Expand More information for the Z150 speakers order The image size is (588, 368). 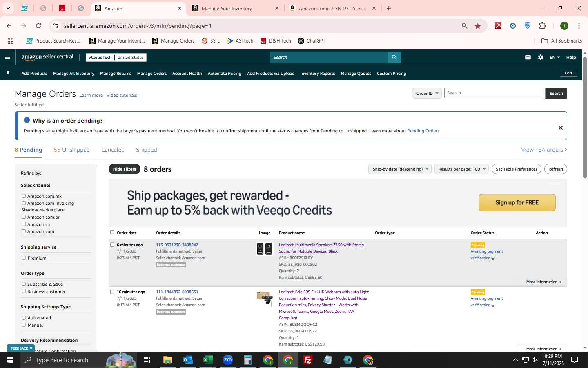tap(543, 282)
